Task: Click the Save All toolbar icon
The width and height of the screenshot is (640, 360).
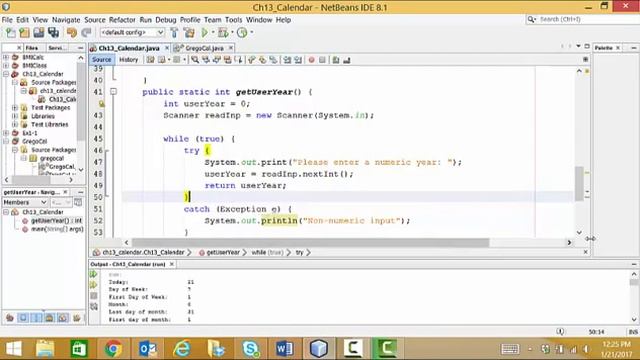Action: coord(53,32)
